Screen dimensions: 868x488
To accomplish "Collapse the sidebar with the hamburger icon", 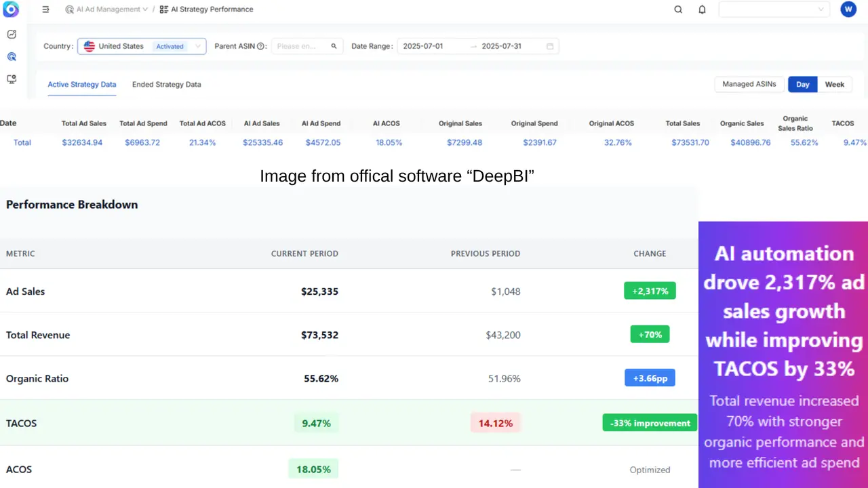I will 45,9.
